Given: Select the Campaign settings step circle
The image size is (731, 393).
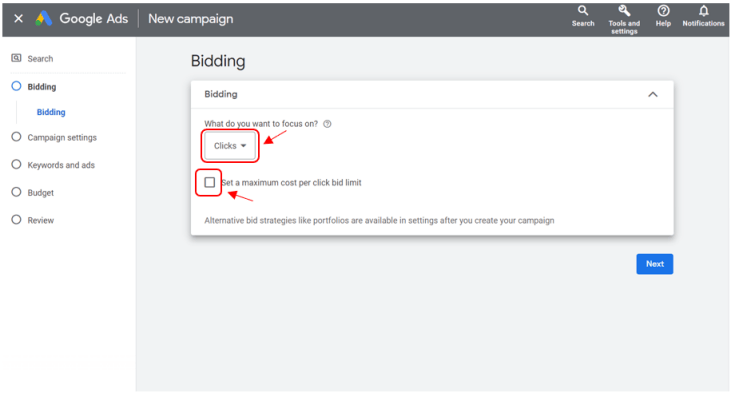Looking at the screenshot, I should (16, 137).
